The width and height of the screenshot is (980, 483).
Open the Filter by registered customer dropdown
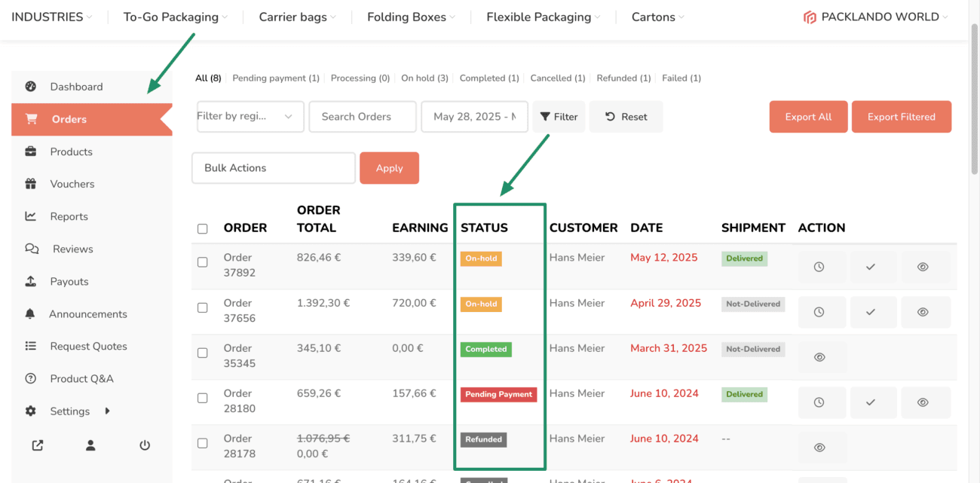(x=250, y=117)
